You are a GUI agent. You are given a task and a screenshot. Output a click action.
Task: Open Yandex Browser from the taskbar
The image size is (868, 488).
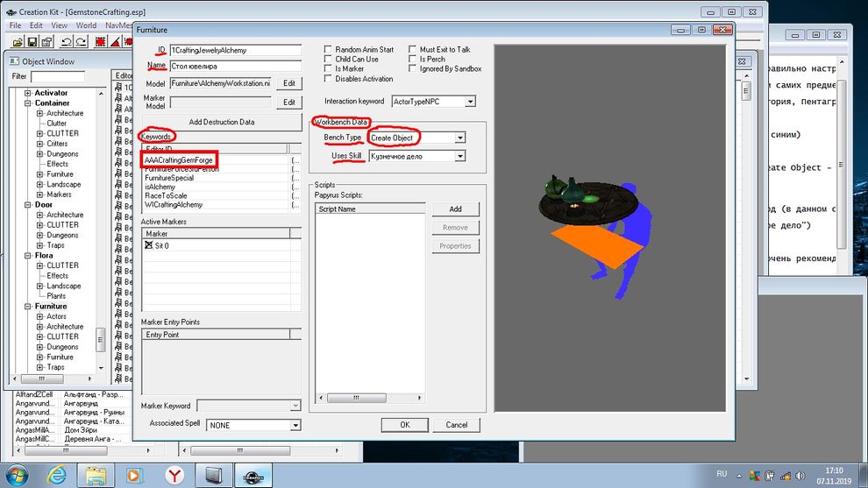175,474
